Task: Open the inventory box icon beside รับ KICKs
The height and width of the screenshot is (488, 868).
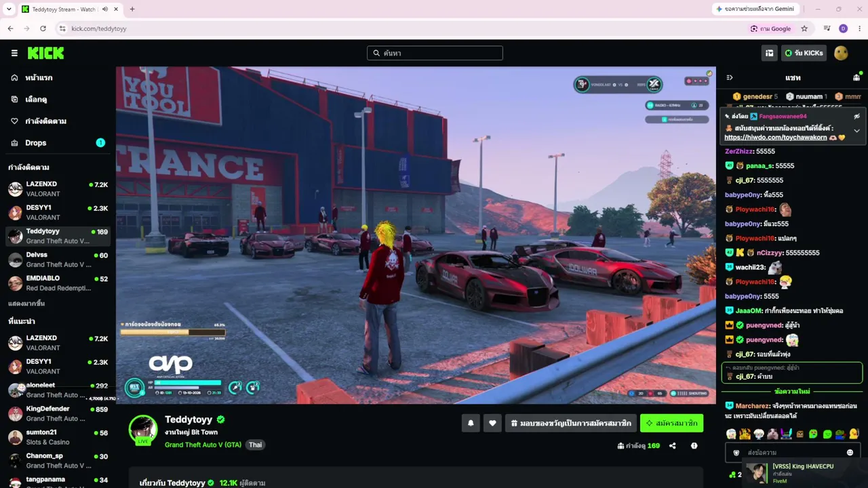Action: [x=769, y=53]
